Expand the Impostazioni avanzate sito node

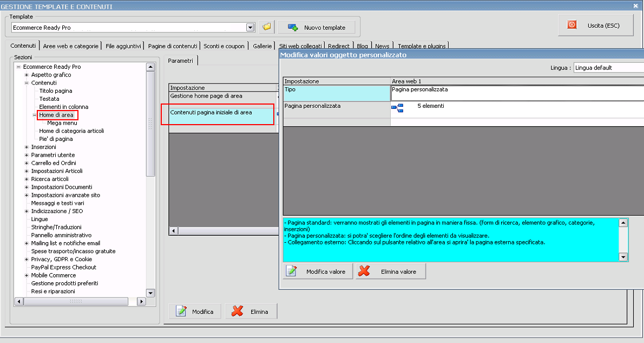point(27,195)
